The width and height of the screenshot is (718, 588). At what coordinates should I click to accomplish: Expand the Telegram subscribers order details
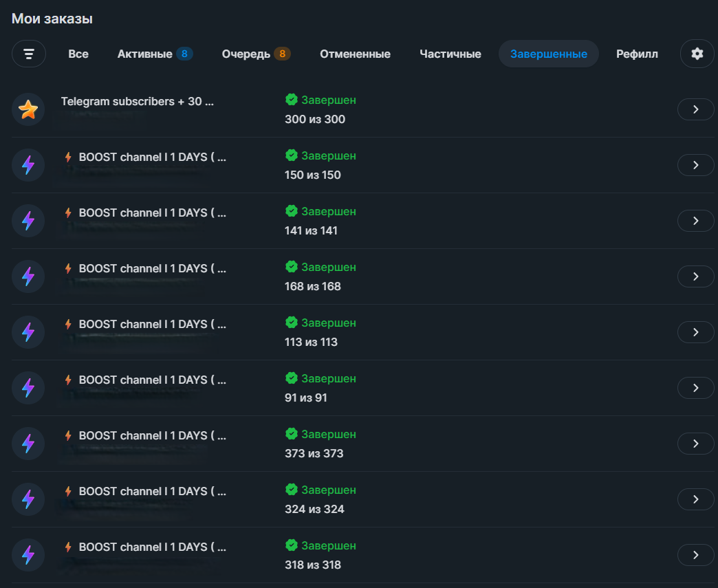[695, 109]
